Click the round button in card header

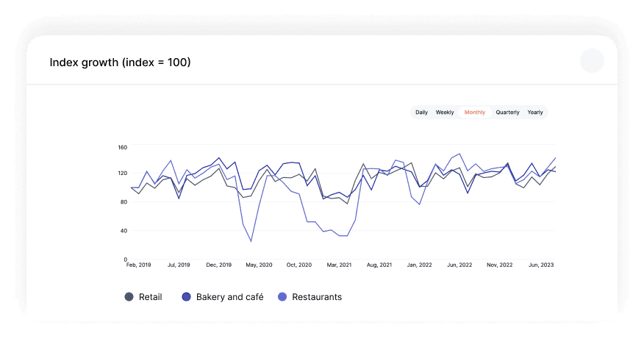592,60
